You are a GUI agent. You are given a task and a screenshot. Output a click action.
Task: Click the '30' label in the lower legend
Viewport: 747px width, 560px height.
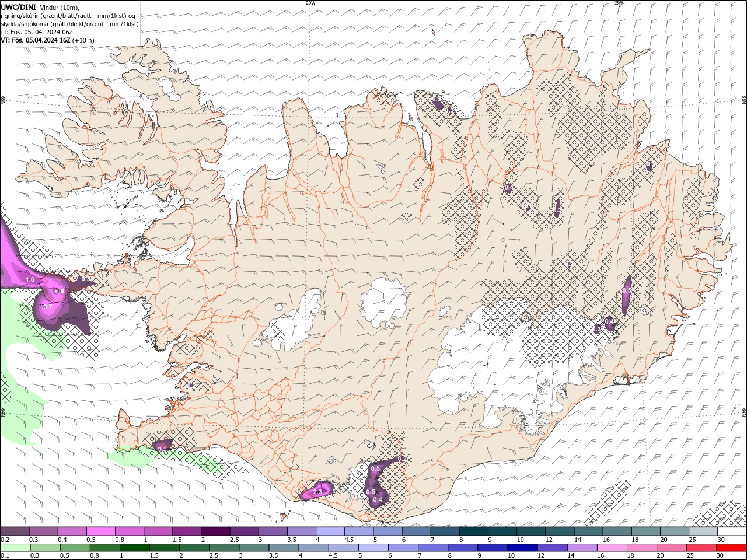721,556
